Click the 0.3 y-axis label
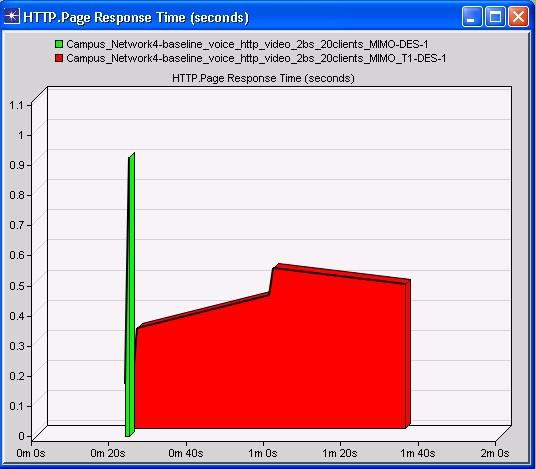This screenshot has width=536, height=469. coord(16,346)
